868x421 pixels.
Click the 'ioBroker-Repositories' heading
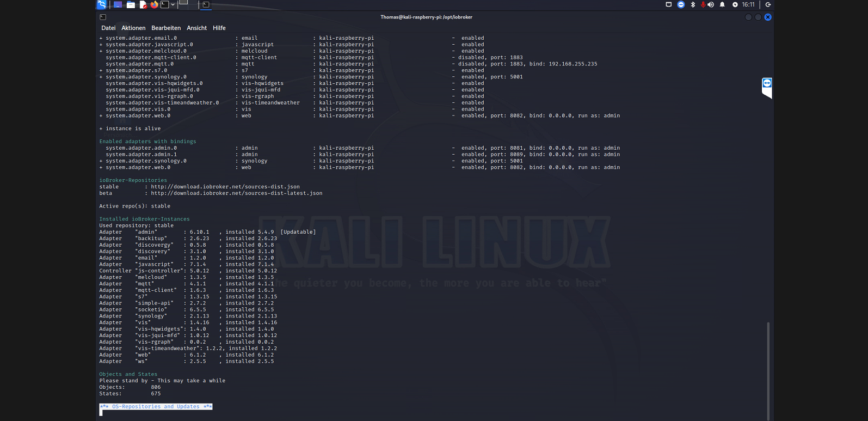pos(133,180)
